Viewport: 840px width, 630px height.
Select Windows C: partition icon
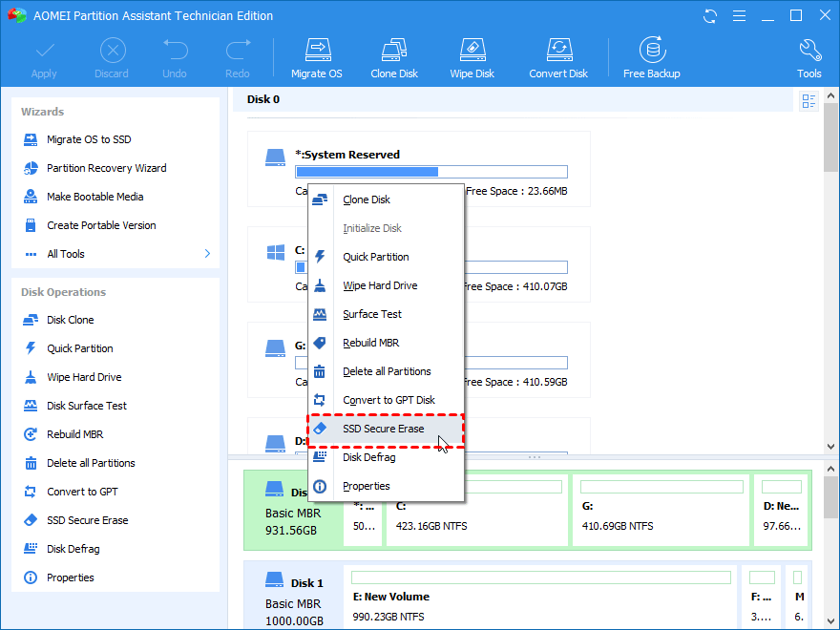[x=276, y=252]
